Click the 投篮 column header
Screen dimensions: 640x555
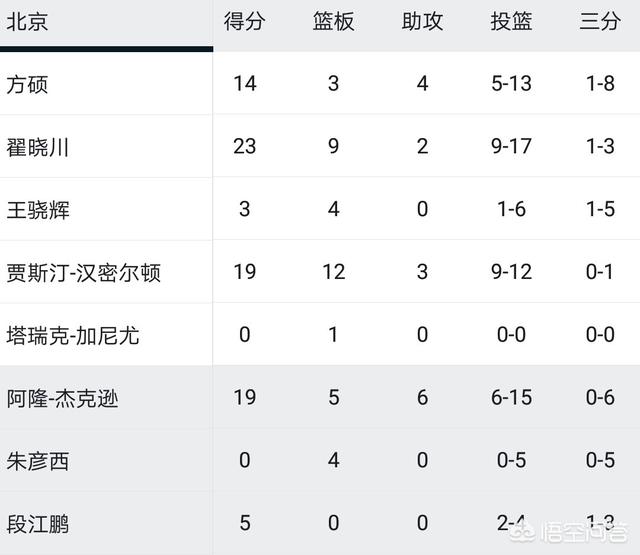click(511, 21)
